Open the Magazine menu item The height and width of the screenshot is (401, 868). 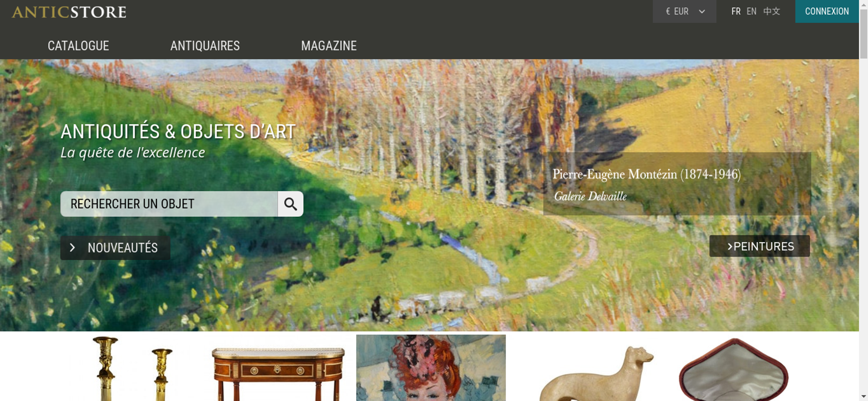pyautogui.click(x=329, y=46)
